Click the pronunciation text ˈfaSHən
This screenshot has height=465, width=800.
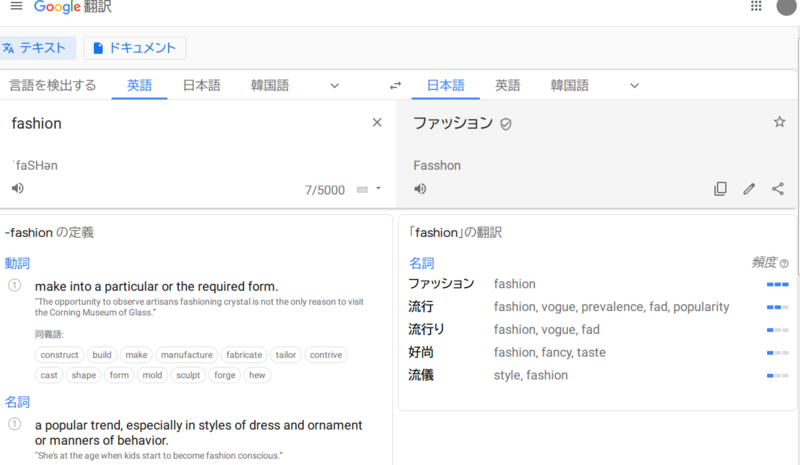[x=35, y=166]
